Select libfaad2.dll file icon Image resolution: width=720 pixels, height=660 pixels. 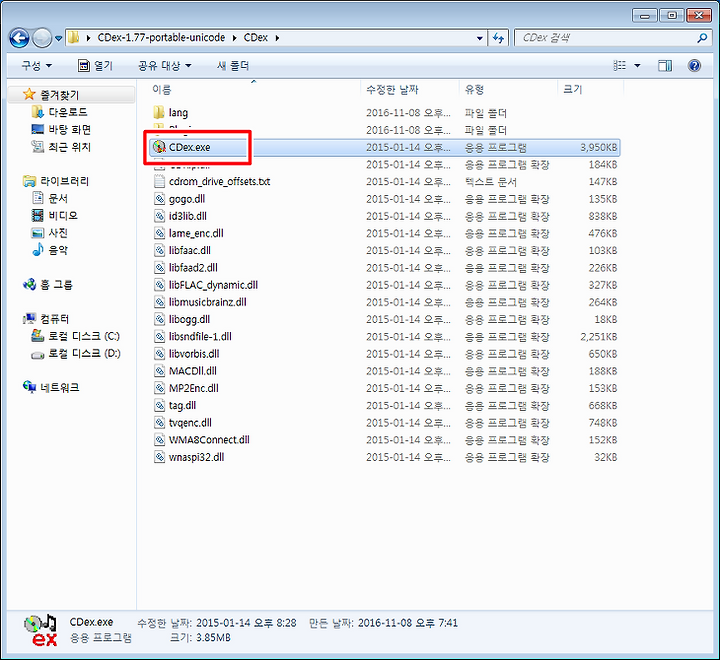coord(159,268)
